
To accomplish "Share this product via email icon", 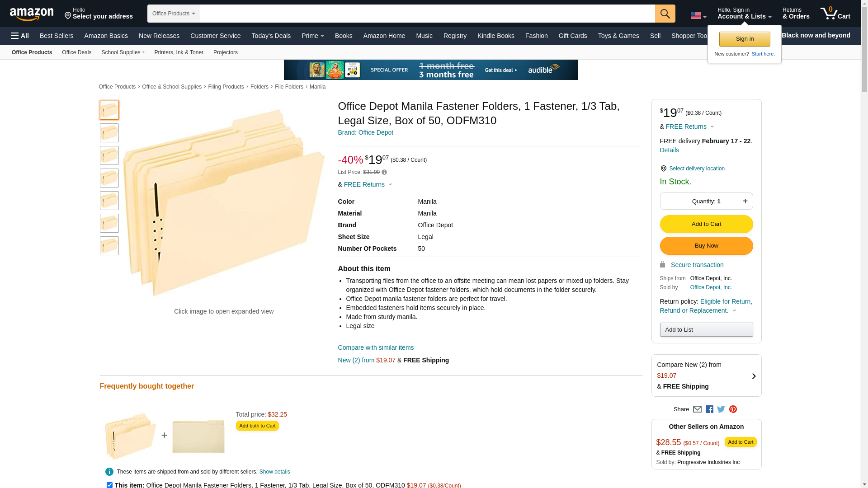I will click(697, 409).
